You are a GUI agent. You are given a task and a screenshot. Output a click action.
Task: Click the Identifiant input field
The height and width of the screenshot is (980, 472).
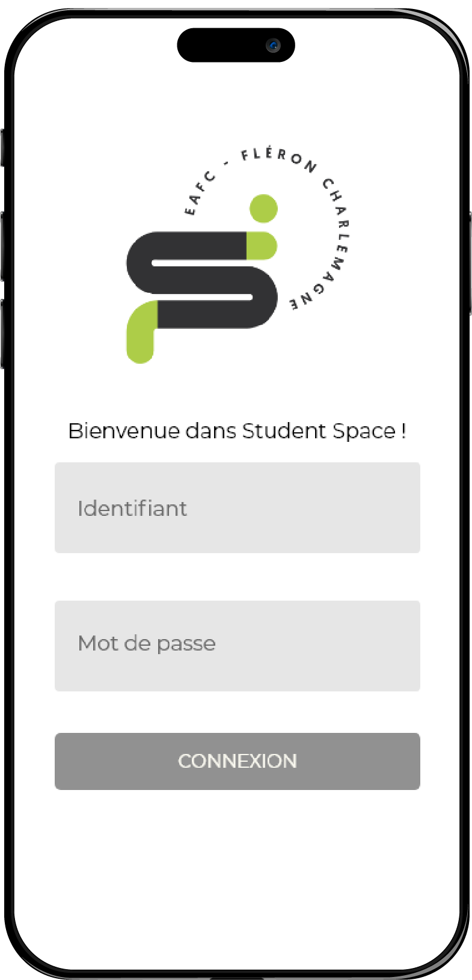pyautogui.click(x=237, y=508)
